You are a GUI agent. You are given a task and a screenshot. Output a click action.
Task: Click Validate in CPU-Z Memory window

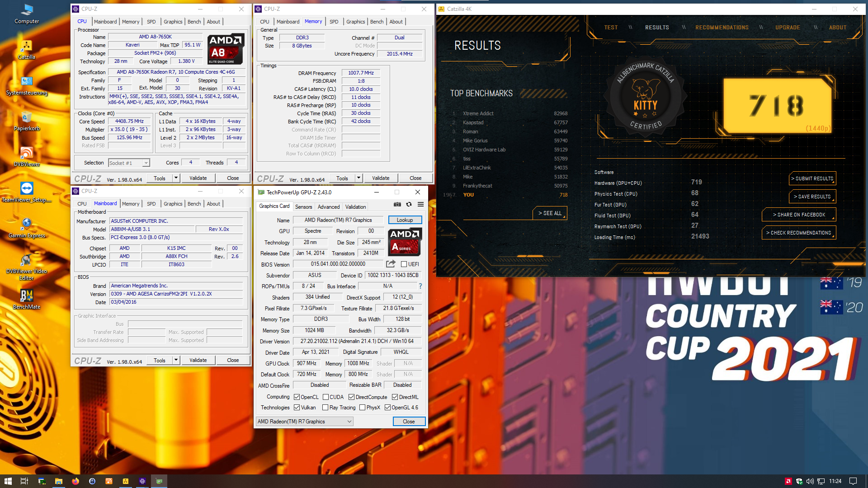pyautogui.click(x=381, y=178)
